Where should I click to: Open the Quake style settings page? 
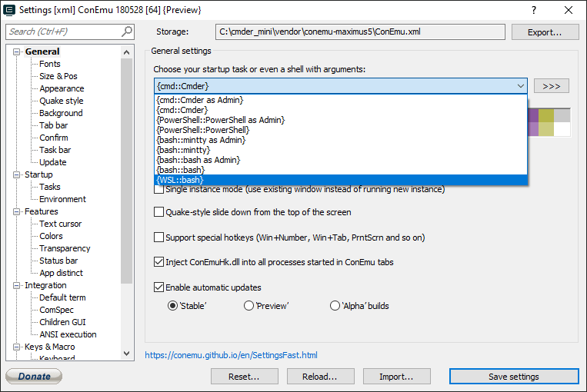coord(62,101)
